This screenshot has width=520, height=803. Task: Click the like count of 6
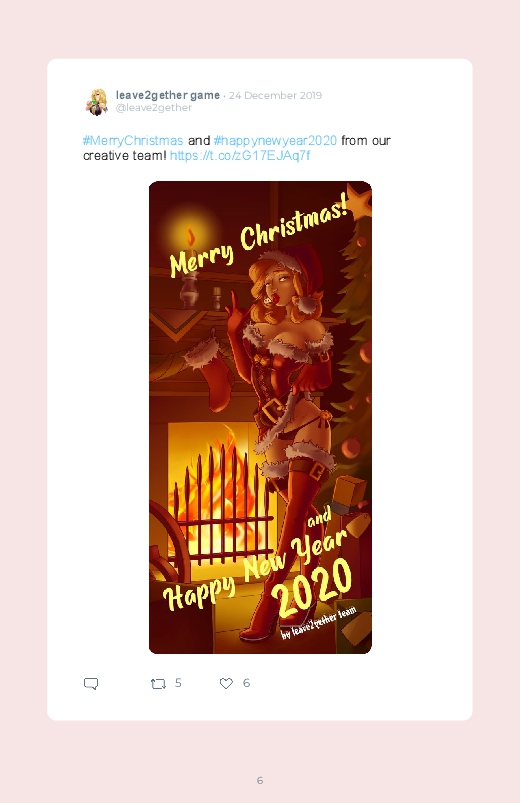(x=246, y=683)
